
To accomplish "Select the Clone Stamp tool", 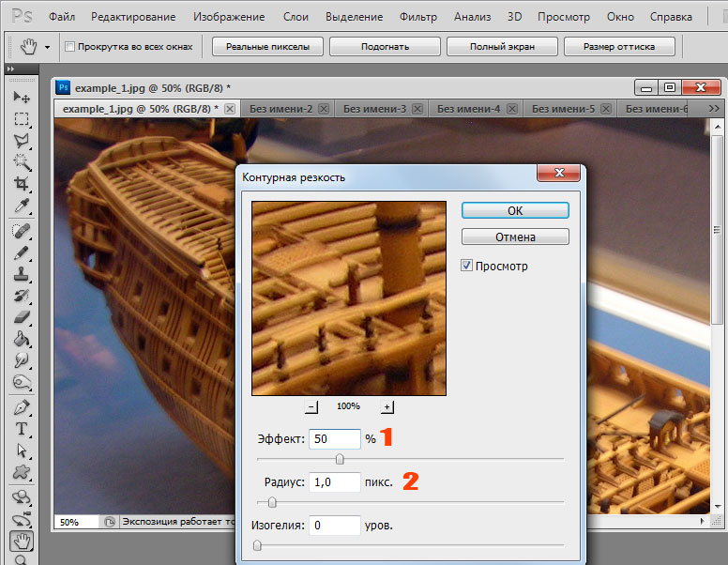I will 21,276.
